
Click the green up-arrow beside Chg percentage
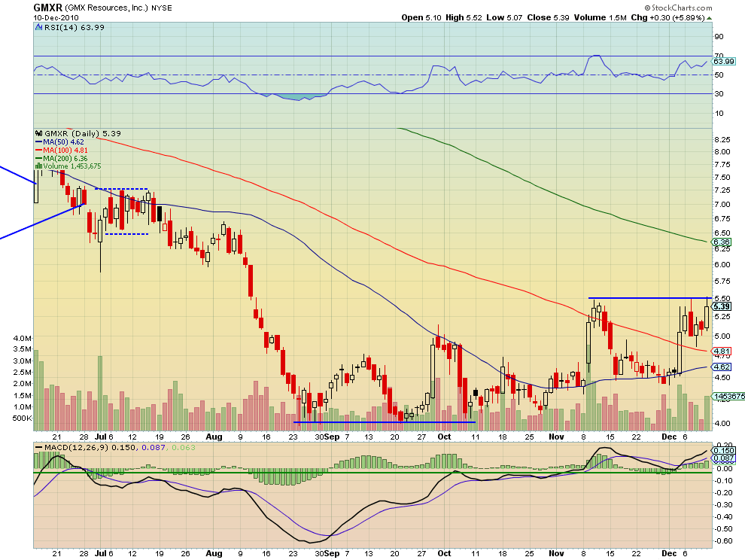point(710,18)
